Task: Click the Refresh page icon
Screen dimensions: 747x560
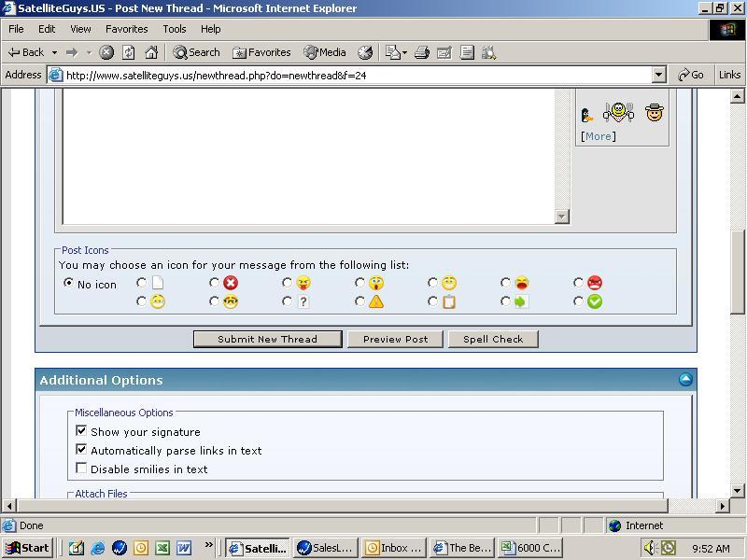Action: 129,52
